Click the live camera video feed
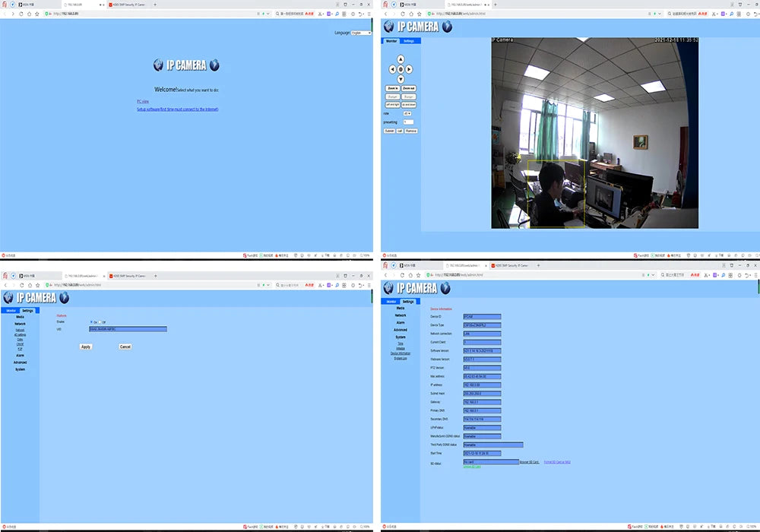 click(x=595, y=133)
